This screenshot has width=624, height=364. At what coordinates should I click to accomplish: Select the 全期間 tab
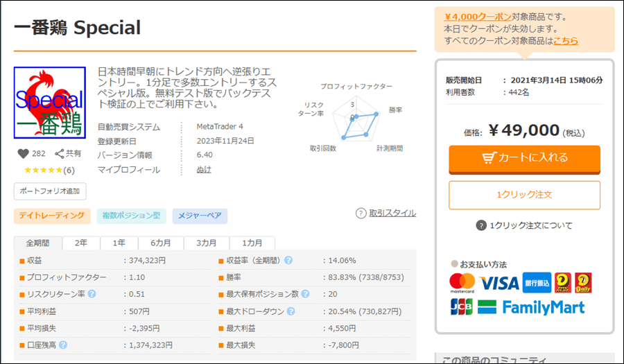click(x=38, y=243)
